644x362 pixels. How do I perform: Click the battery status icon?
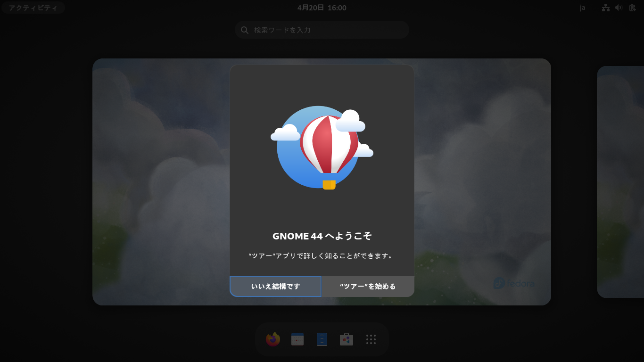(x=632, y=8)
